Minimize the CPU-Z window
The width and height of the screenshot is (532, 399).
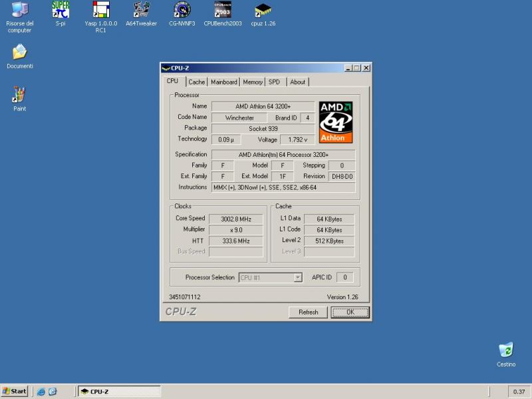pos(348,68)
